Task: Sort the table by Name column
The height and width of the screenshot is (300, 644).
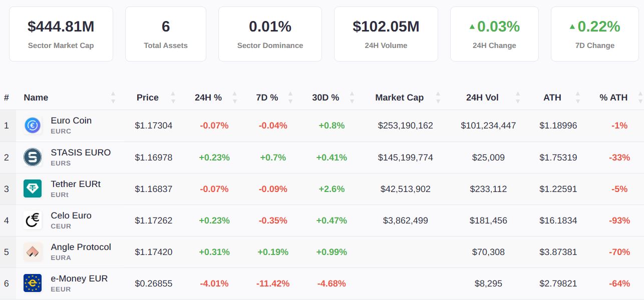Action: point(36,97)
